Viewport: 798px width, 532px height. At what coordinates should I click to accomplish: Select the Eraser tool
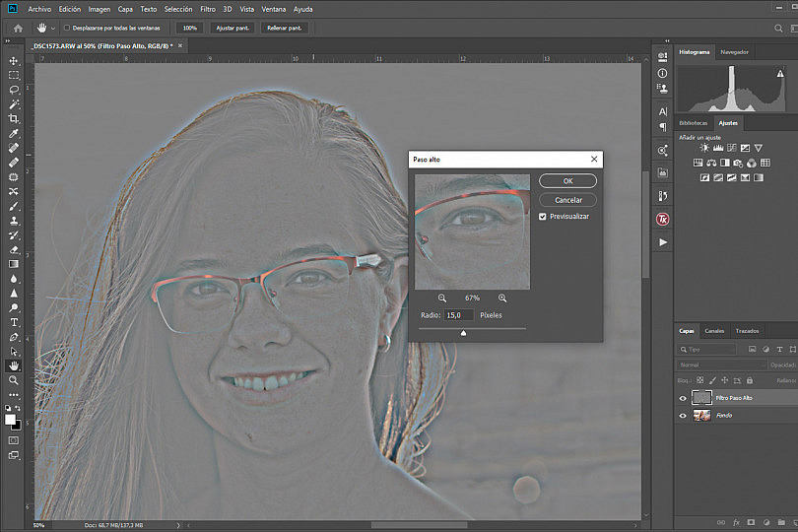(14, 249)
